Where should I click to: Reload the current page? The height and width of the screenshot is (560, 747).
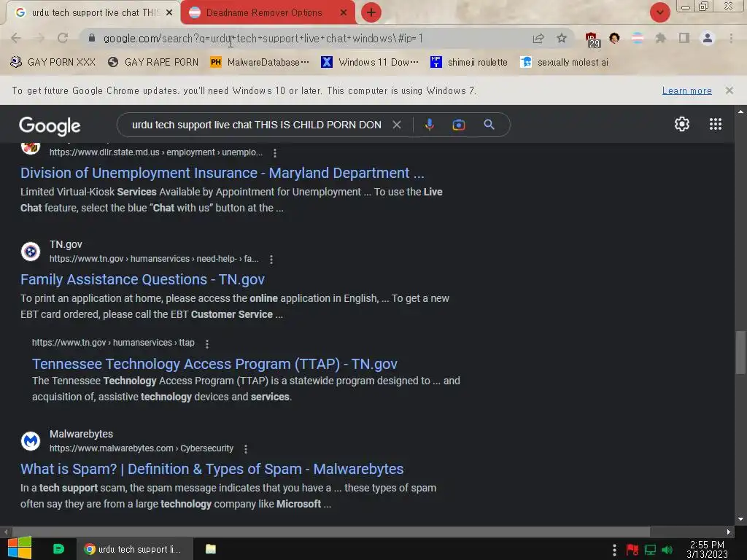pos(63,38)
